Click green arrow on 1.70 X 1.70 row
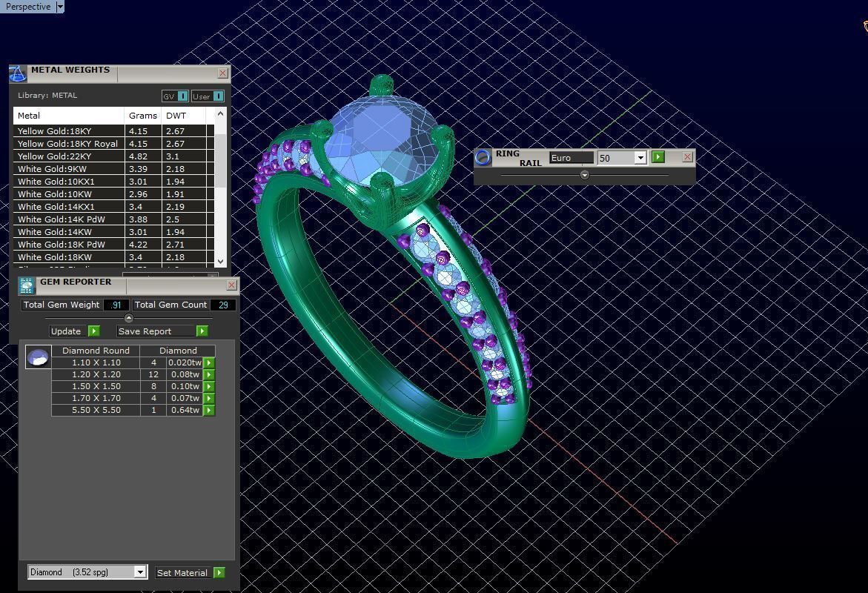 point(209,398)
